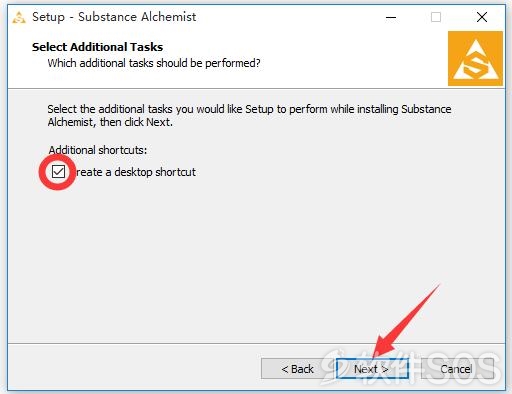The height and width of the screenshot is (394, 512).
Task: Click the 'Additional shortcuts:' group label
Action: [97, 150]
